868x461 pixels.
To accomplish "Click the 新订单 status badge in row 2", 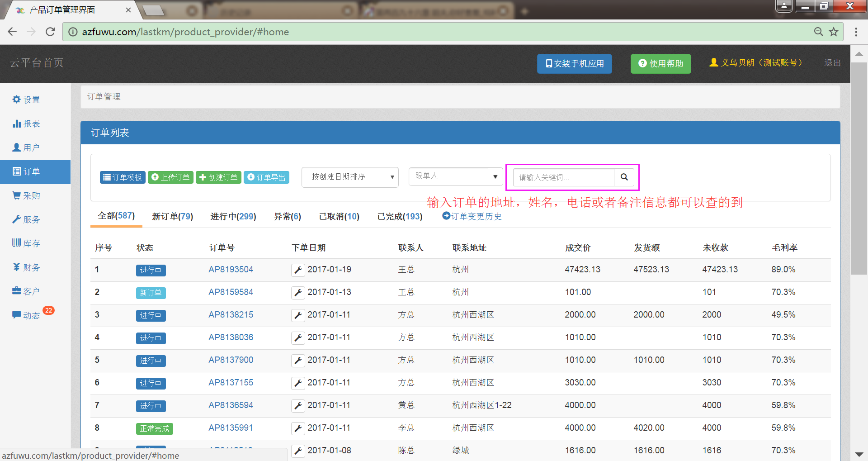I will tap(151, 293).
